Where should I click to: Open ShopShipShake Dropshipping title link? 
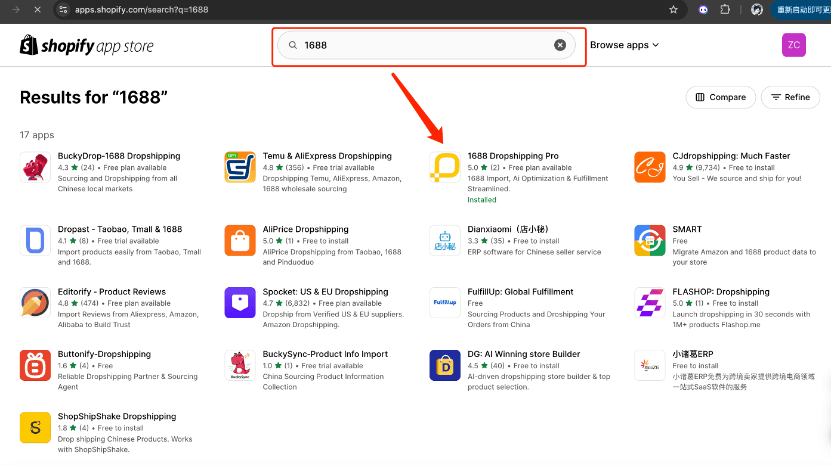click(x=117, y=417)
